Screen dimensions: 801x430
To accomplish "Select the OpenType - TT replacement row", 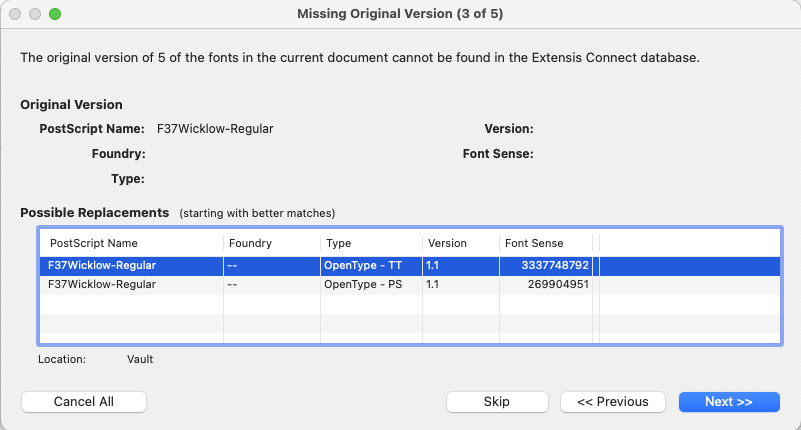I will click(x=370, y=266).
